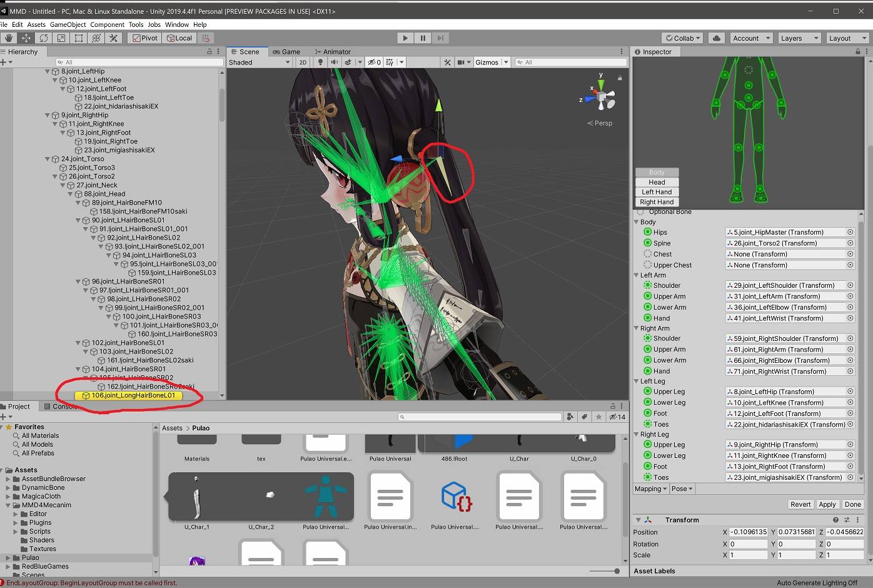The image size is (873, 588).
Task: Open object picker for Left Arm Hand
Action: 850,318
